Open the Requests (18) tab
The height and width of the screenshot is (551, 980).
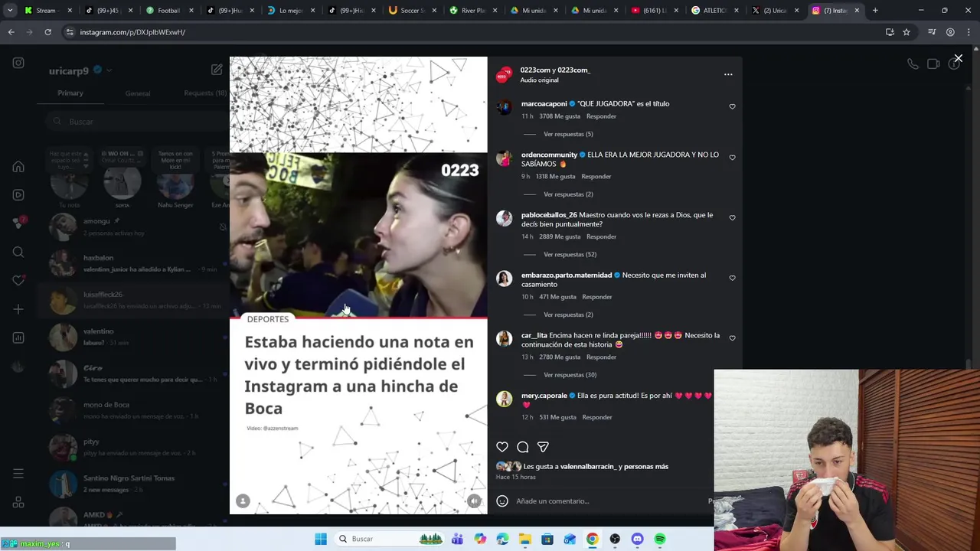coord(206,93)
